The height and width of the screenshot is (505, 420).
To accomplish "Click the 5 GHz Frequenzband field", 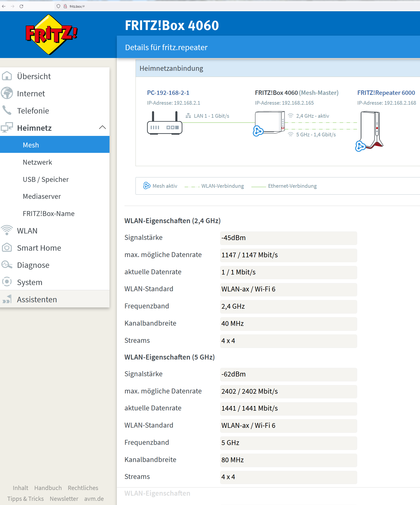I will [x=288, y=443].
